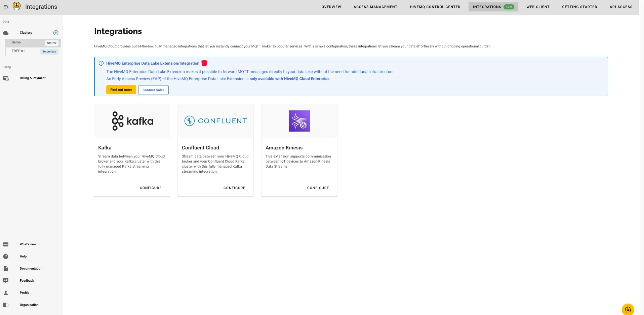Click the NEW badge on Integrations tab
Screen dimensions: 644x315
click(x=509, y=7)
